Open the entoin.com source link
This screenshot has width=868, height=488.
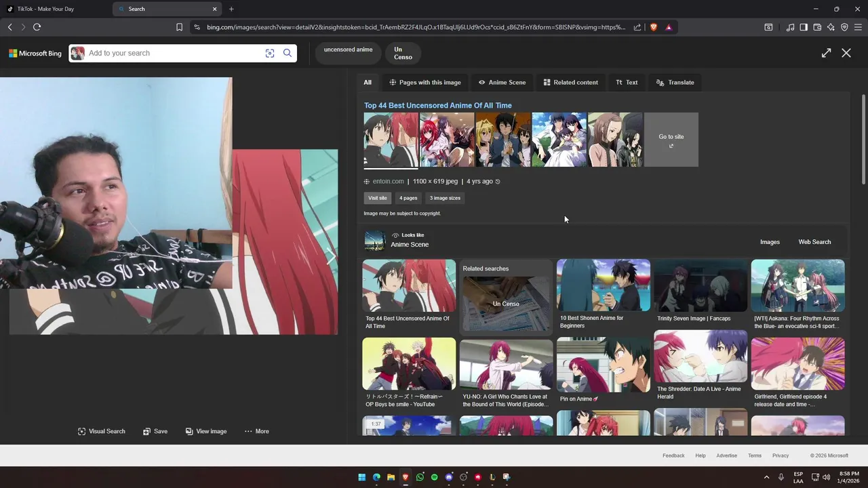(x=388, y=182)
